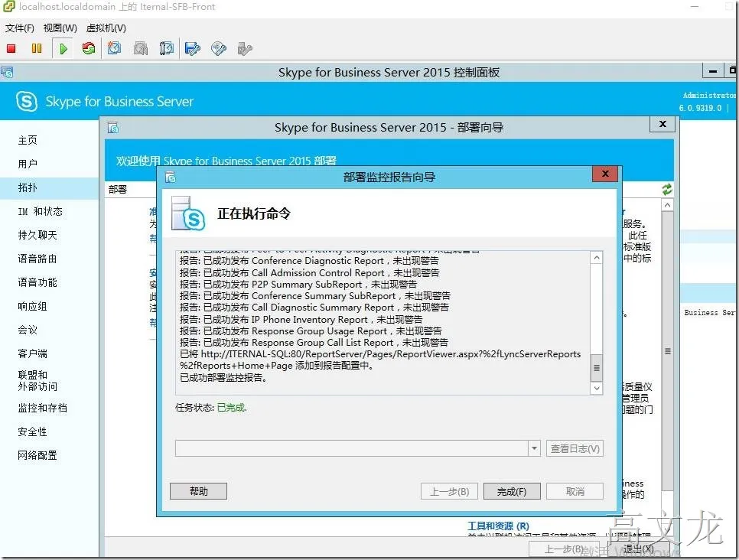Click the Conference Diagnostic Report log line
Viewport: 739px width, 560px height.
(x=309, y=261)
